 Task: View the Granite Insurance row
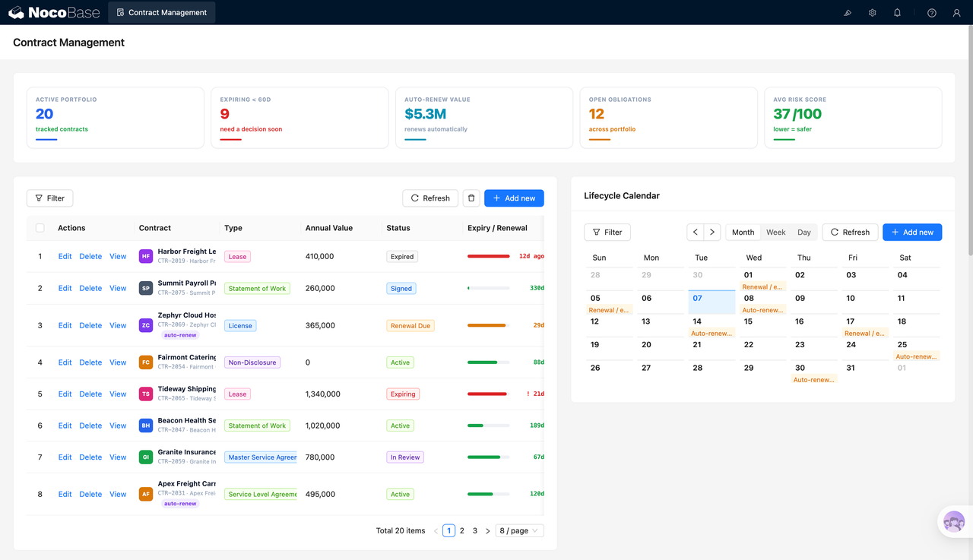pyautogui.click(x=118, y=457)
